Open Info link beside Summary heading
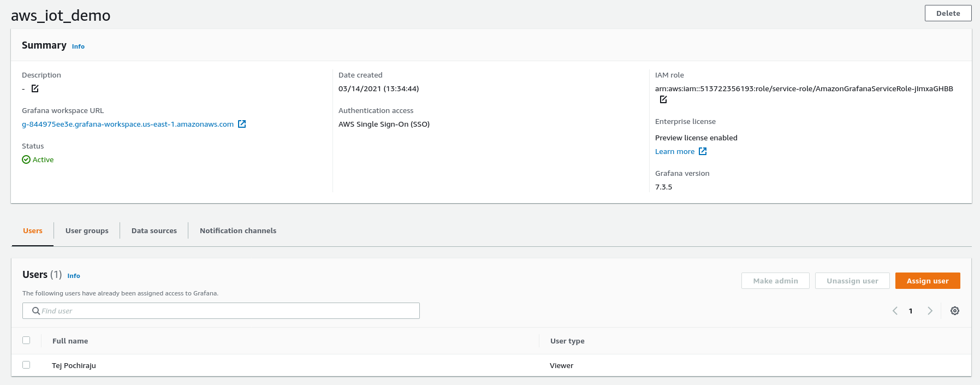 tap(78, 46)
